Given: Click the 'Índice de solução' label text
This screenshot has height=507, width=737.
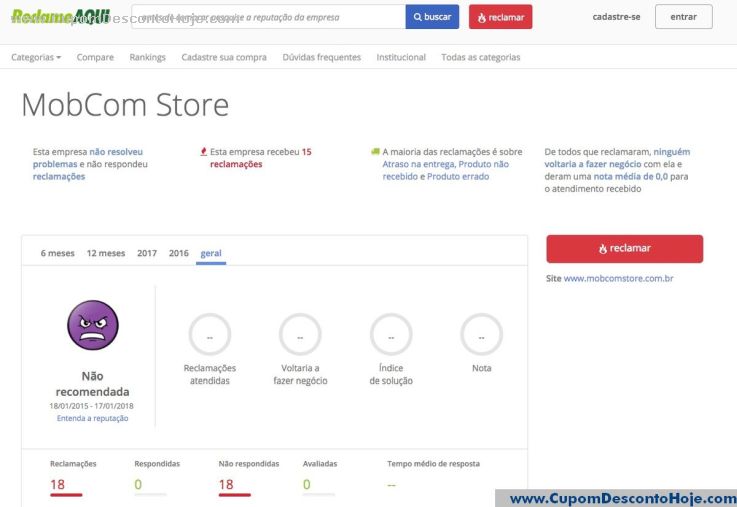Looking at the screenshot, I should click(391, 374).
